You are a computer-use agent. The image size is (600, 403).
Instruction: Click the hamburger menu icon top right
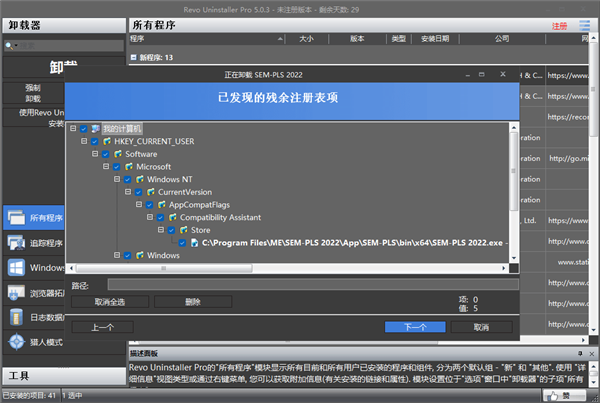pyautogui.click(x=584, y=25)
